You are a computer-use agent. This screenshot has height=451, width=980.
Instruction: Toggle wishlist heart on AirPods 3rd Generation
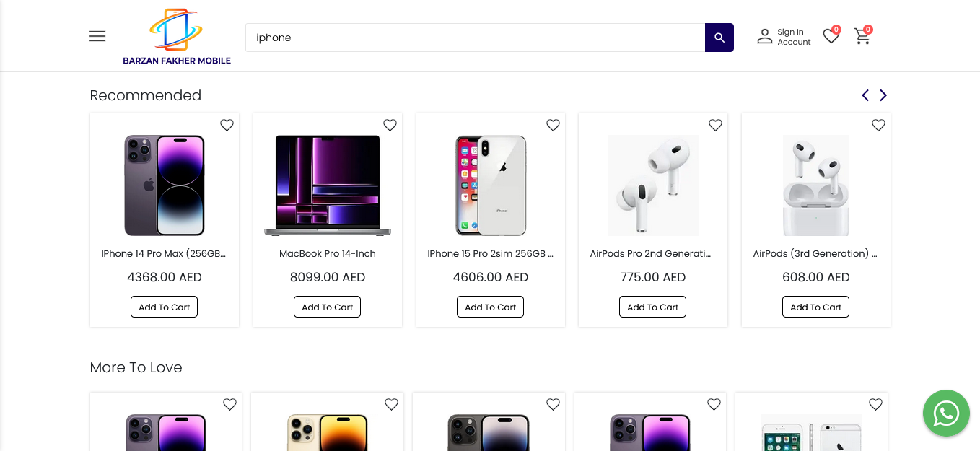coord(878,125)
